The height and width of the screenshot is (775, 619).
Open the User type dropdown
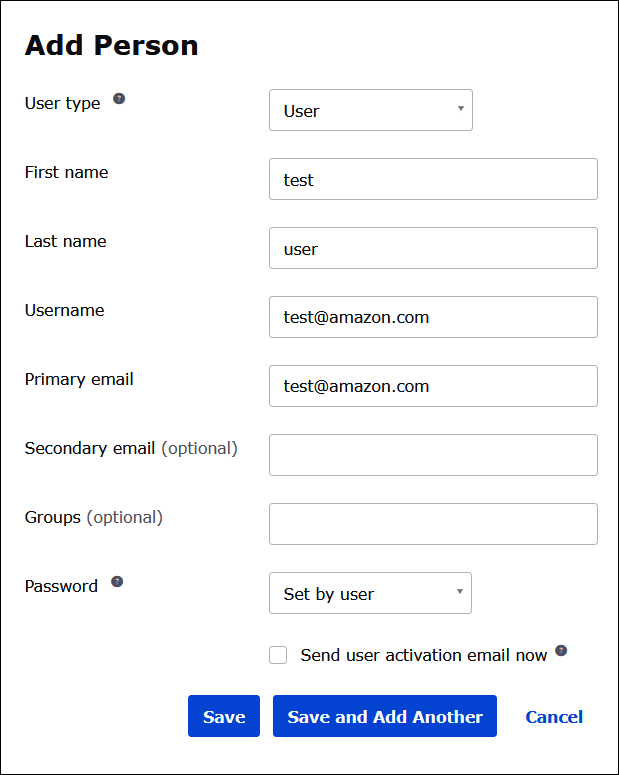[x=370, y=111]
